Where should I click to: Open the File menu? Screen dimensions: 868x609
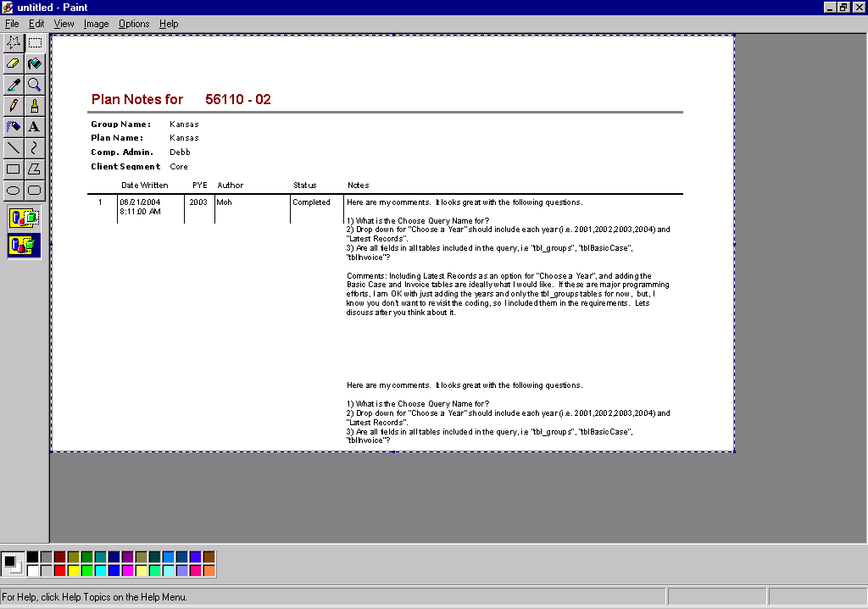click(x=12, y=24)
